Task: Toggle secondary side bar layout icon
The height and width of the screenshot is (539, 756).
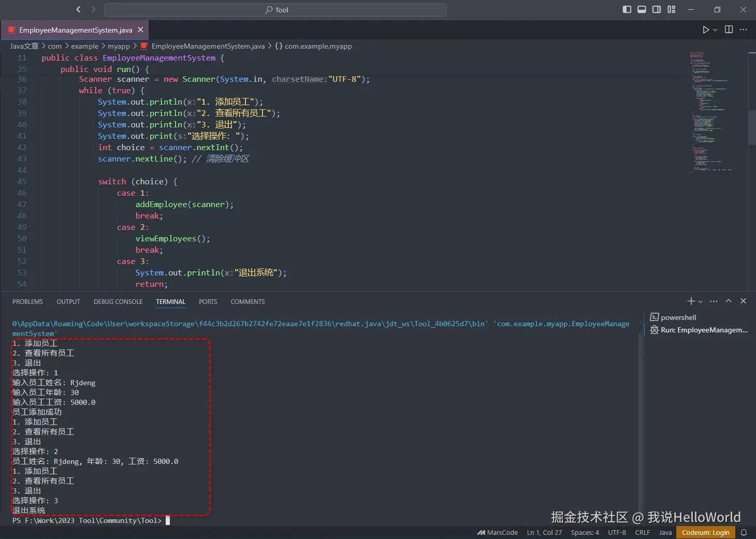Action: point(657,9)
